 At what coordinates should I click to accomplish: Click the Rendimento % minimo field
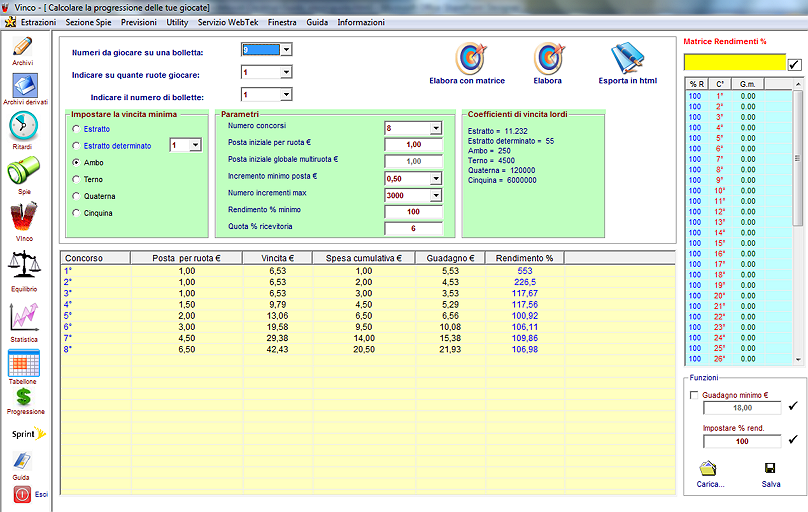pyautogui.click(x=413, y=212)
